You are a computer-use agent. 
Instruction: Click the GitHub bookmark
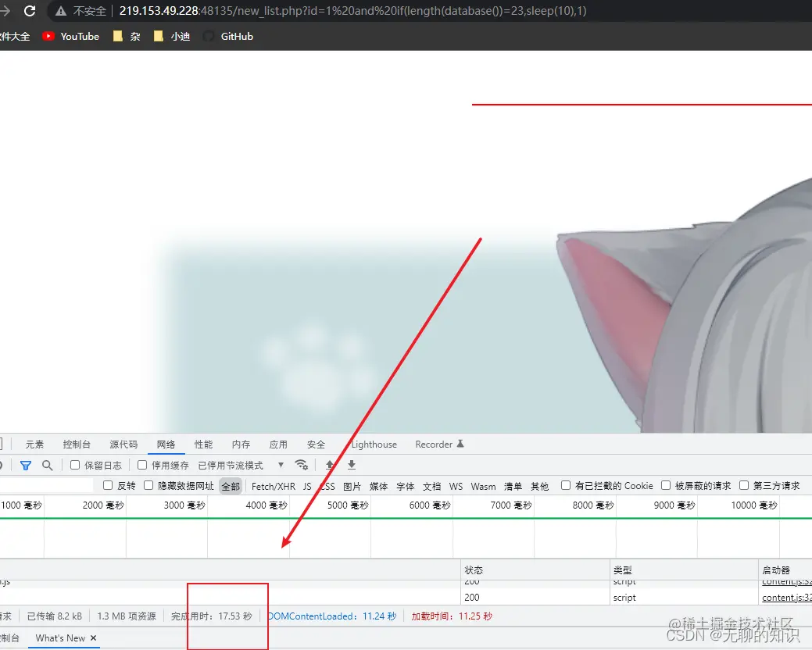[x=227, y=36]
